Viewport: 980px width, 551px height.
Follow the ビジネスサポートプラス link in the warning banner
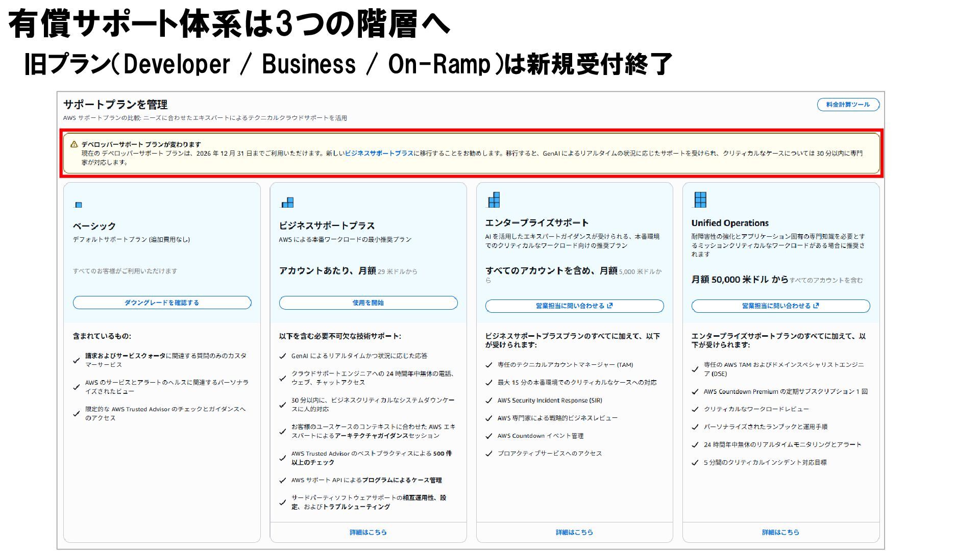(379, 153)
